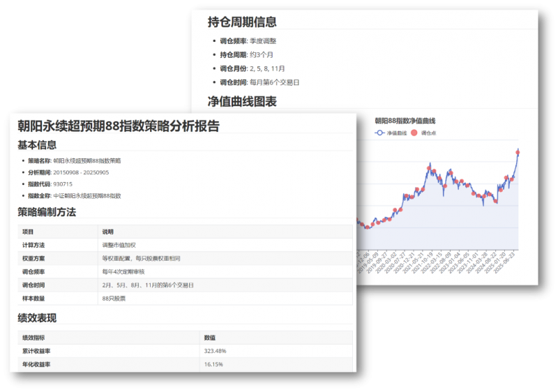Screen dimensions: 558x392
Task: Click the 累计收益率 value 323.48%
Action: pos(215,351)
